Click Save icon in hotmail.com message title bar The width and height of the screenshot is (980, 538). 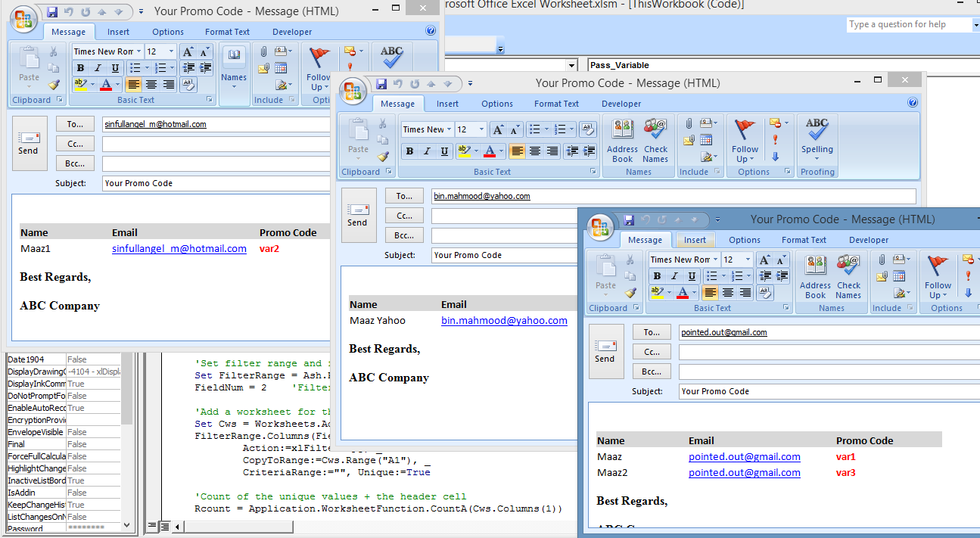(x=52, y=11)
